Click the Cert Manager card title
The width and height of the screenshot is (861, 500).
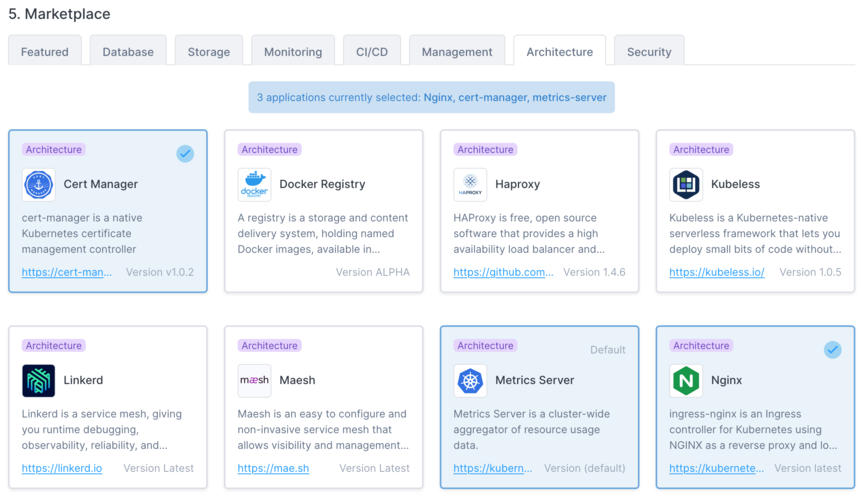pos(101,184)
